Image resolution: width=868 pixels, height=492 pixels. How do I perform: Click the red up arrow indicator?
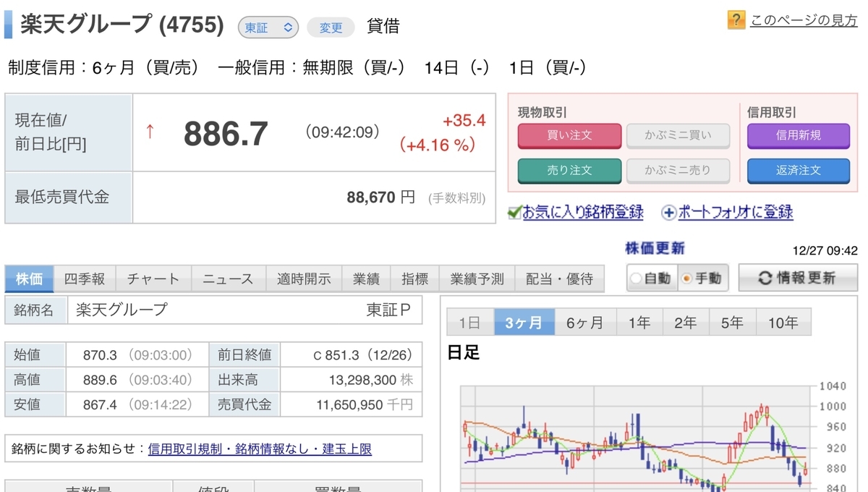pos(150,132)
